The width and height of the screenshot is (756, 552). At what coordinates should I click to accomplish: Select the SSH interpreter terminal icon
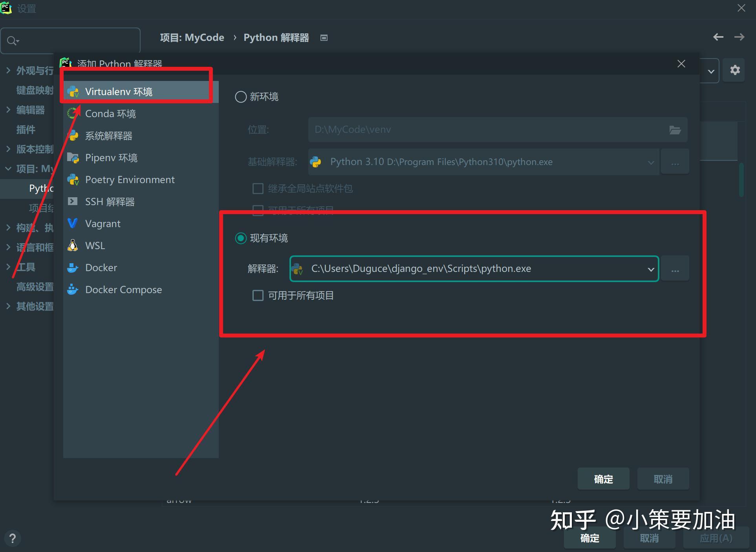73,202
